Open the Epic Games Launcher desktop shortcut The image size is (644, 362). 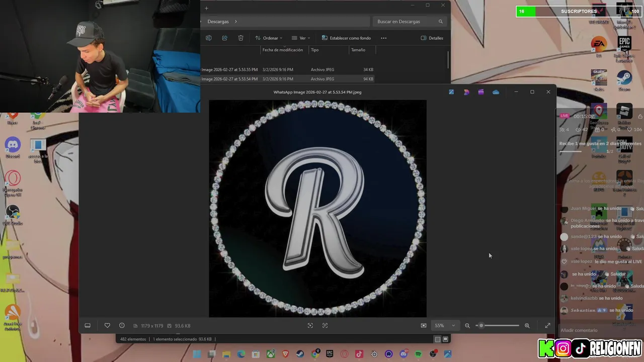click(x=624, y=49)
